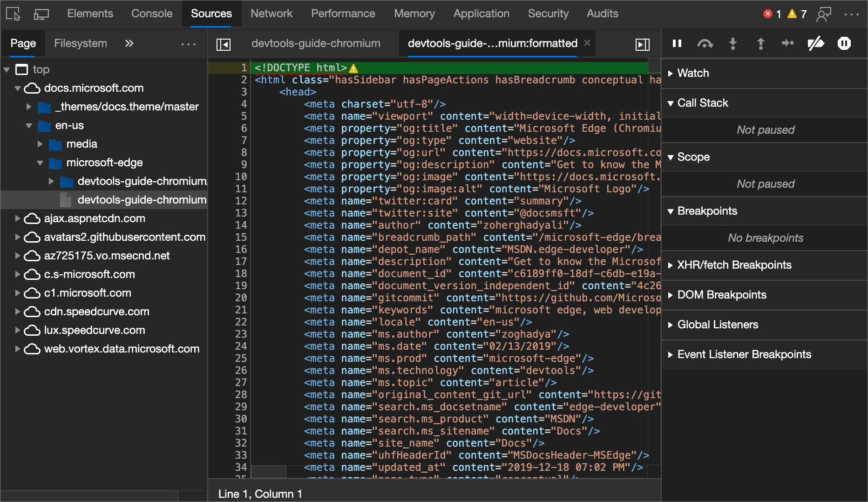Open DevTools main ellipsis menu
The height and width of the screenshot is (502, 868).
[x=851, y=14]
